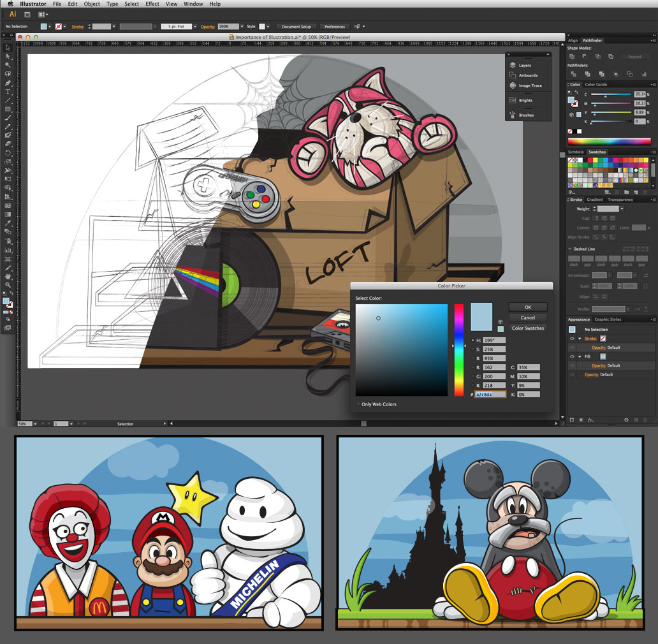The image size is (658, 644).
Task: Enable the Only Web Colors checkbox
Action: pyautogui.click(x=358, y=404)
